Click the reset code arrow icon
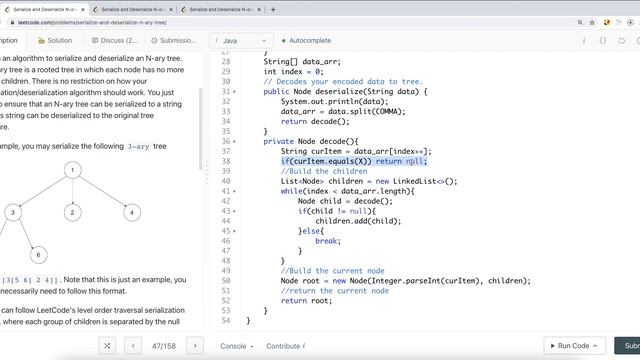The image size is (640, 360). [x=621, y=40]
